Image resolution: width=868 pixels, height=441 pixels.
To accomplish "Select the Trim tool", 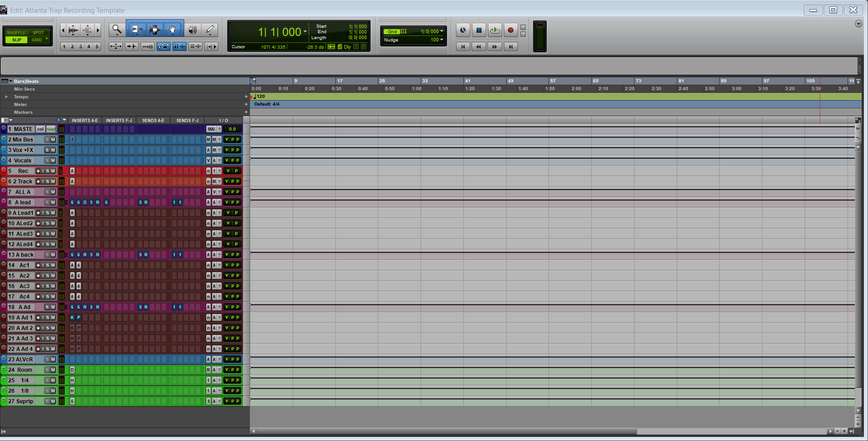I will pos(136,30).
